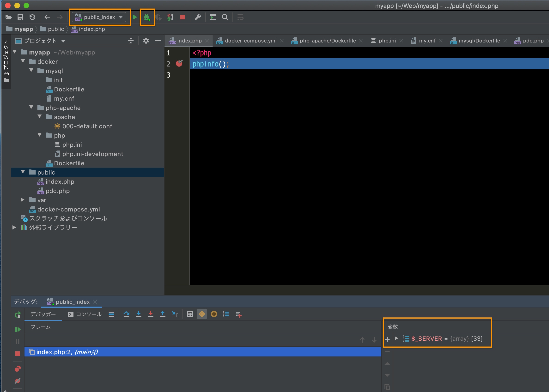Select pdo.php in the public folder
549x392 pixels.
pos(58,191)
